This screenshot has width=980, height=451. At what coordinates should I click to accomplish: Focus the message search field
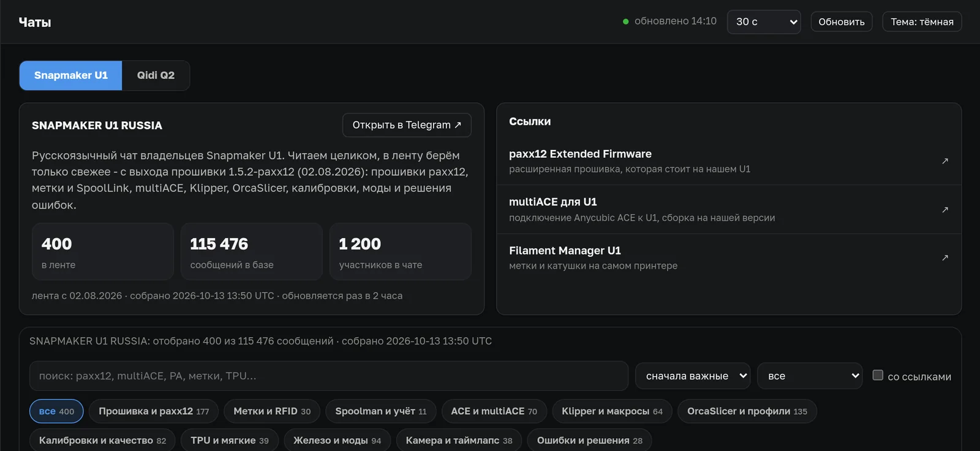pyautogui.click(x=329, y=376)
